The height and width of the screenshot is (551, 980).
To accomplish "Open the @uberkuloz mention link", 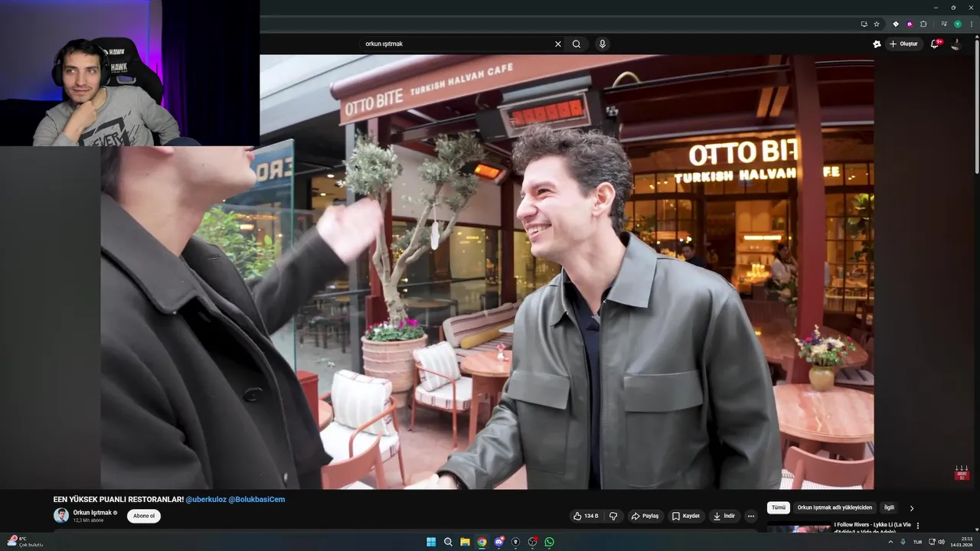I will [206, 500].
